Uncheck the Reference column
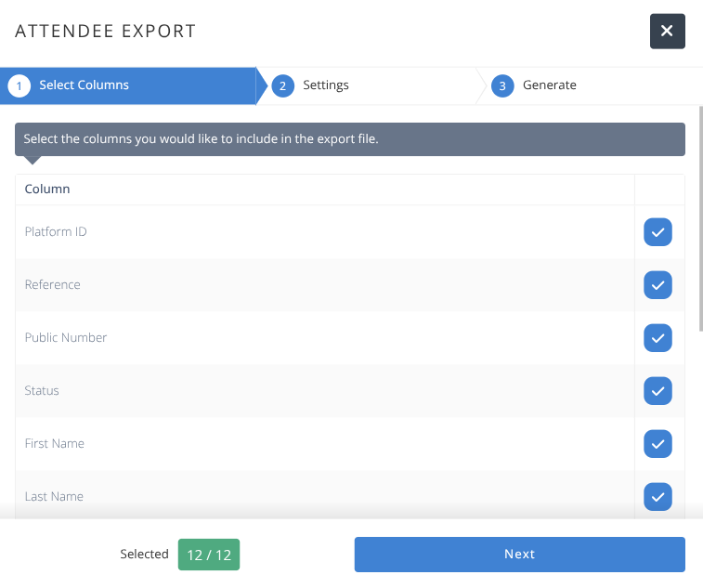 (x=657, y=285)
